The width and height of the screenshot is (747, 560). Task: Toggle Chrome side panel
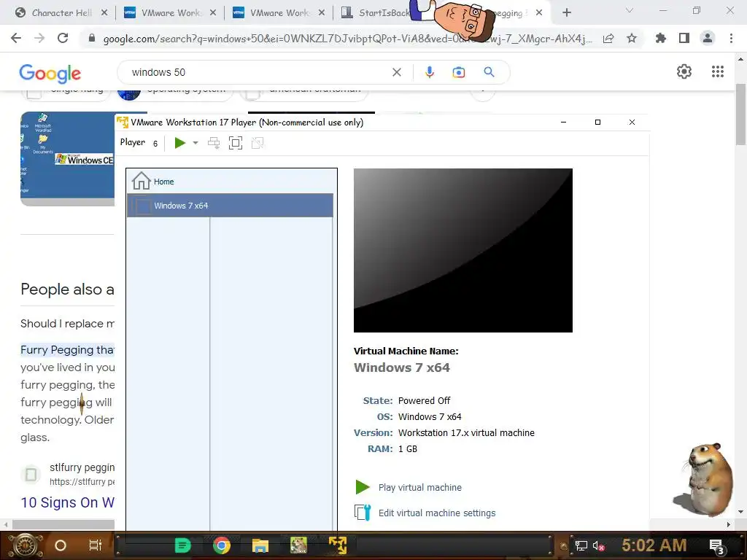684,38
